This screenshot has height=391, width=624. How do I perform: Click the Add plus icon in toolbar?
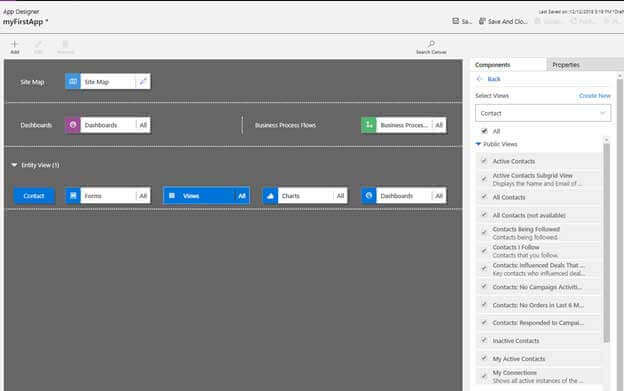coord(15,44)
